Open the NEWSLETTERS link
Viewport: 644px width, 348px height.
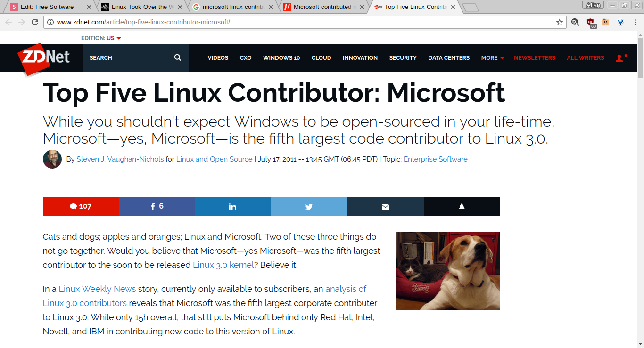(x=535, y=58)
